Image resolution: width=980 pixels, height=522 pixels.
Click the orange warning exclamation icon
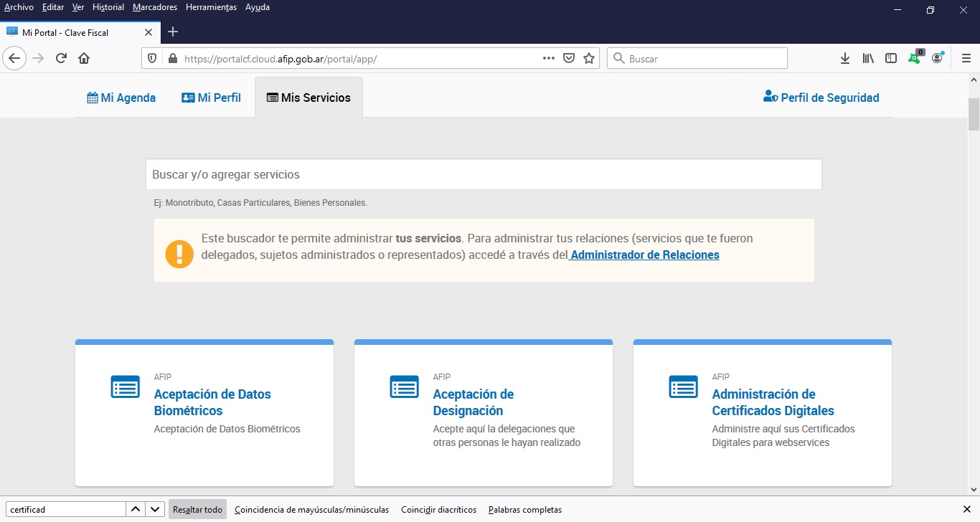179,254
